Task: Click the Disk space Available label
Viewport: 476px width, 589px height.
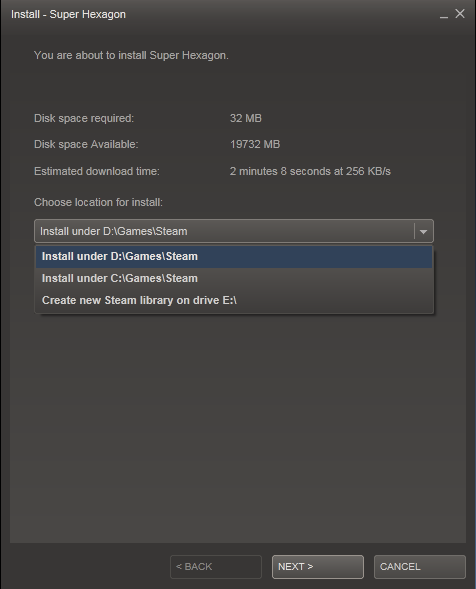Action: click(86, 144)
